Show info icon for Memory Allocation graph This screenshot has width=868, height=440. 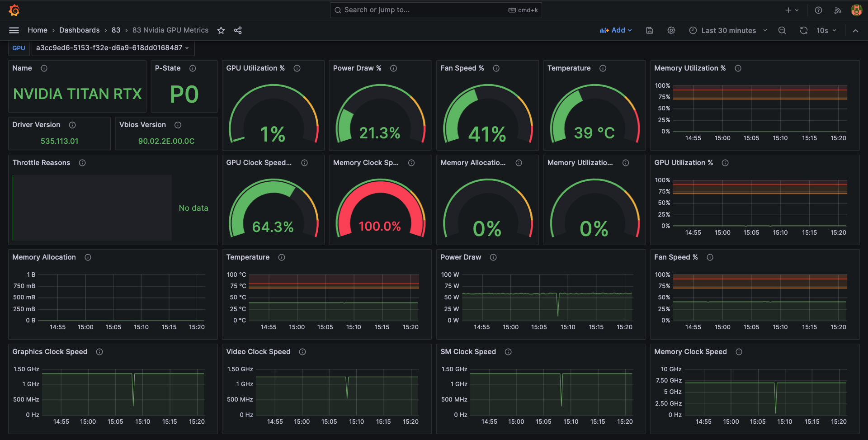tap(88, 257)
